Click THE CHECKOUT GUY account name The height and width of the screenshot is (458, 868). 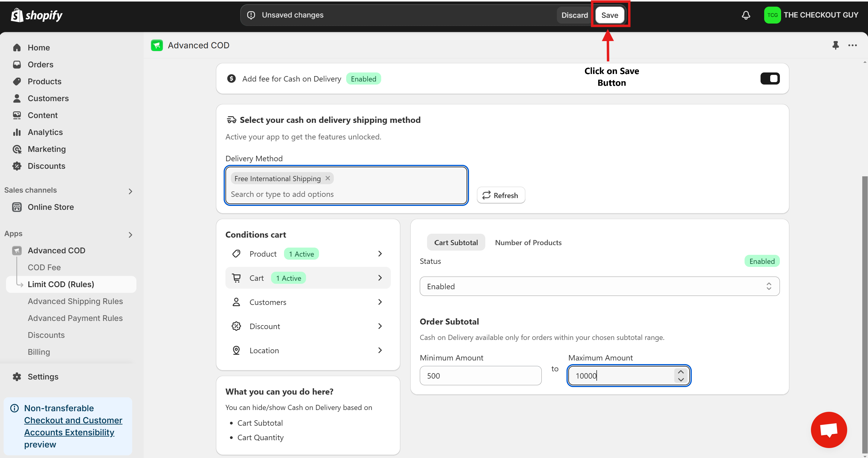click(821, 15)
